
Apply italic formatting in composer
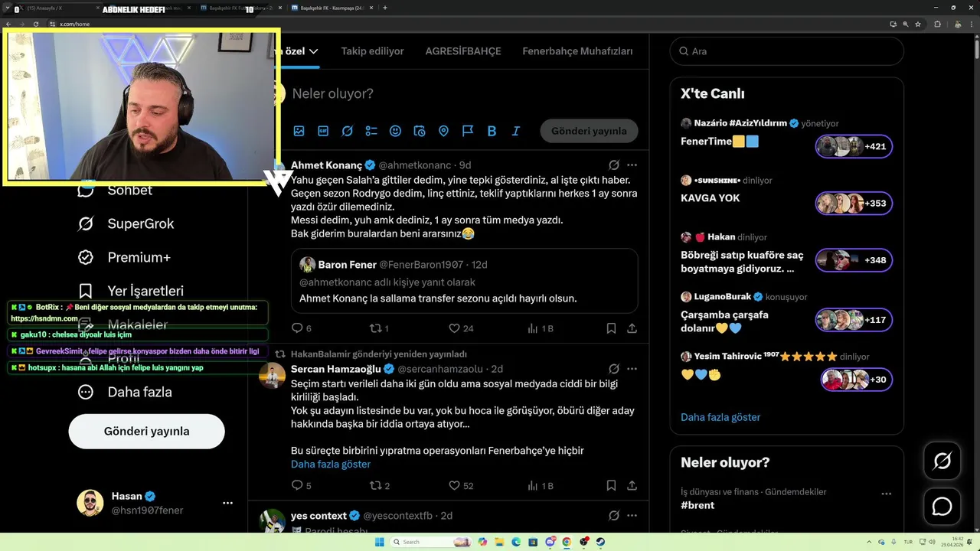coord(516,131)
